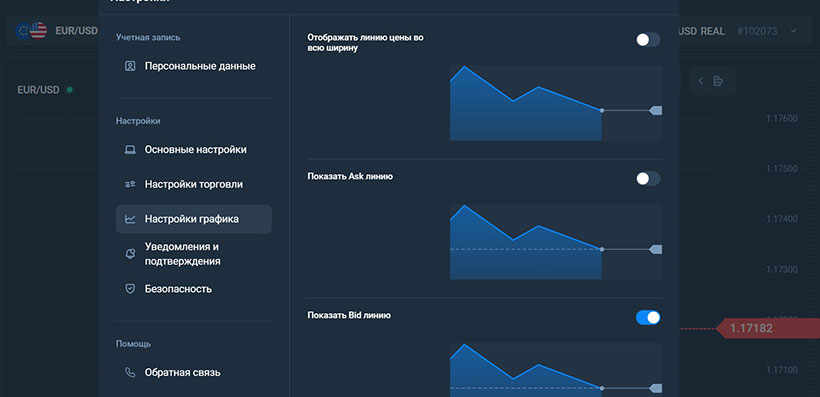Click the panel layout icon behind dialog

tap(718, 81)
